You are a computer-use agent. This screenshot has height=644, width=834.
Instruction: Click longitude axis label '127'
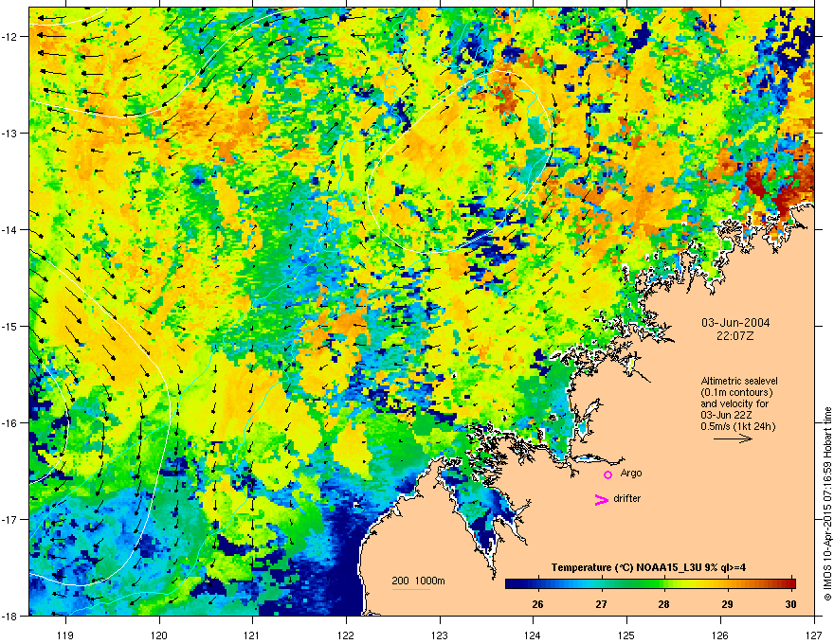click(814, 635)
